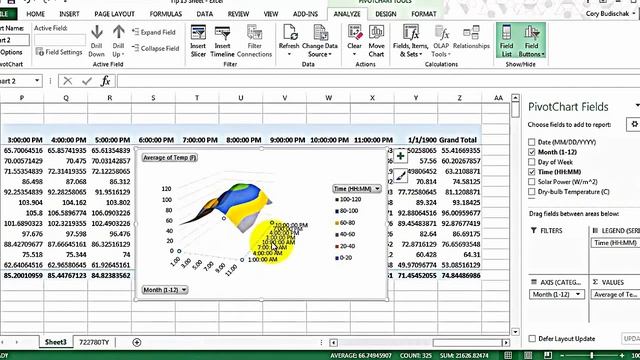This screenshot has width=640, height=360.
Task: Open PivotChart Fields tools gear
Action: (634, 124)
